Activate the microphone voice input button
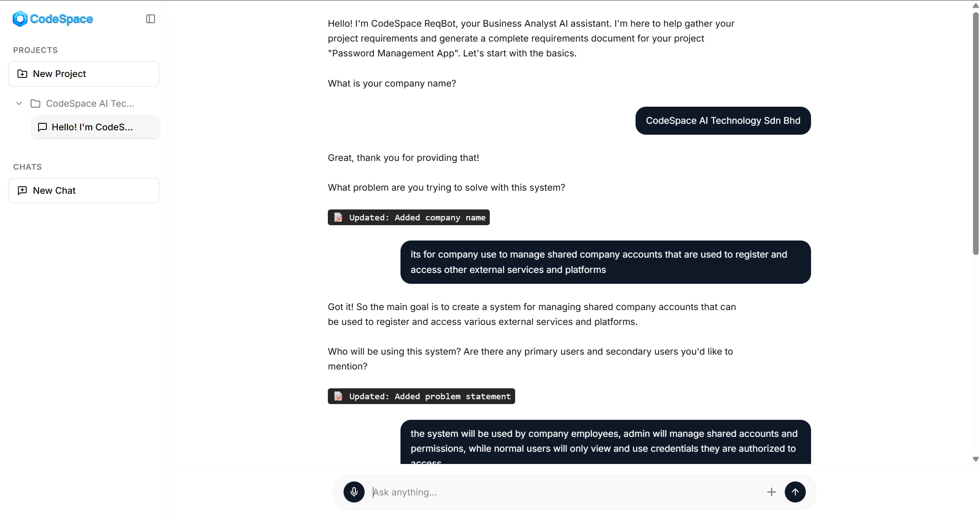The image size is (980, 523). coord(354,492)
